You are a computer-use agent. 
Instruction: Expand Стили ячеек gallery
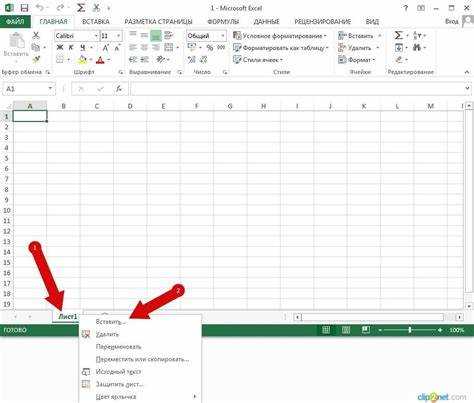click(258, 60)
